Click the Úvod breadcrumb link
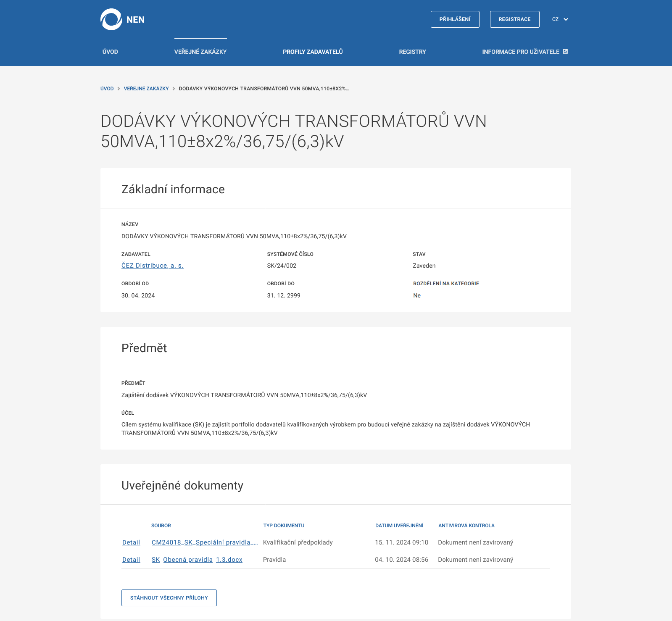Screen dimensions: 672x621 (107, 89)
